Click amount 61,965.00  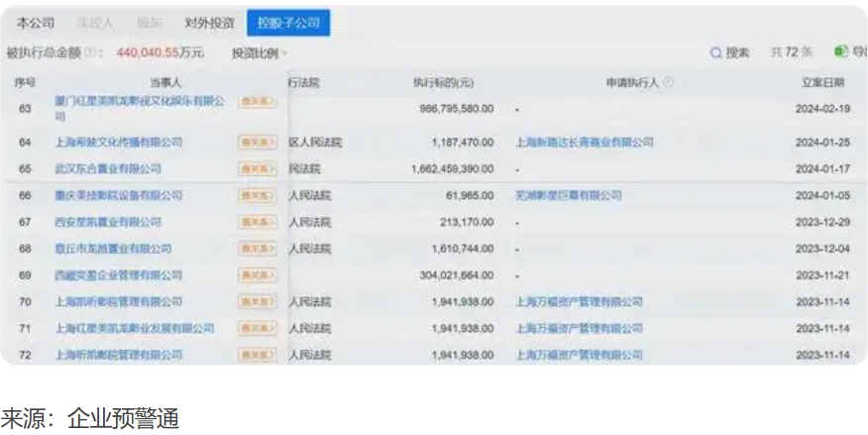pos(470,195)
